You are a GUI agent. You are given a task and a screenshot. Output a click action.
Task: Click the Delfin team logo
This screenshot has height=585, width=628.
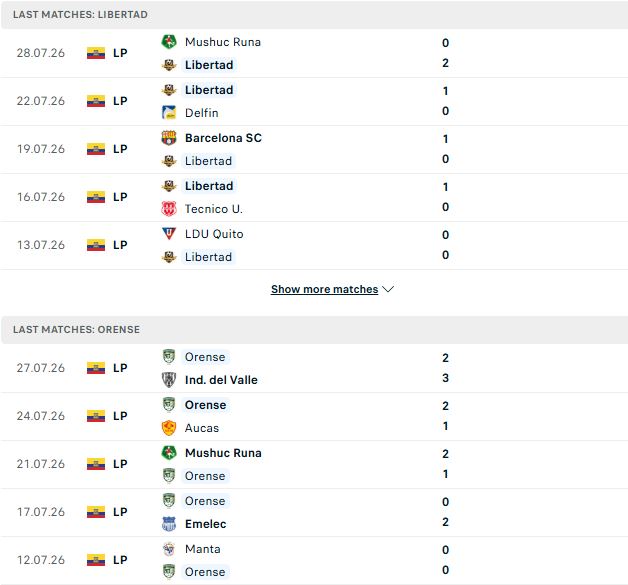169,113
